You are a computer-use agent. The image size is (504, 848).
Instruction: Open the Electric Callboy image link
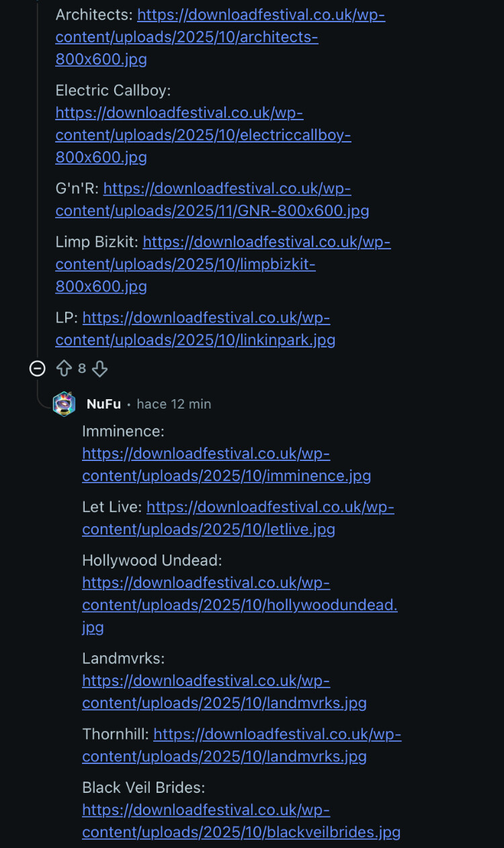click(203, 135)
